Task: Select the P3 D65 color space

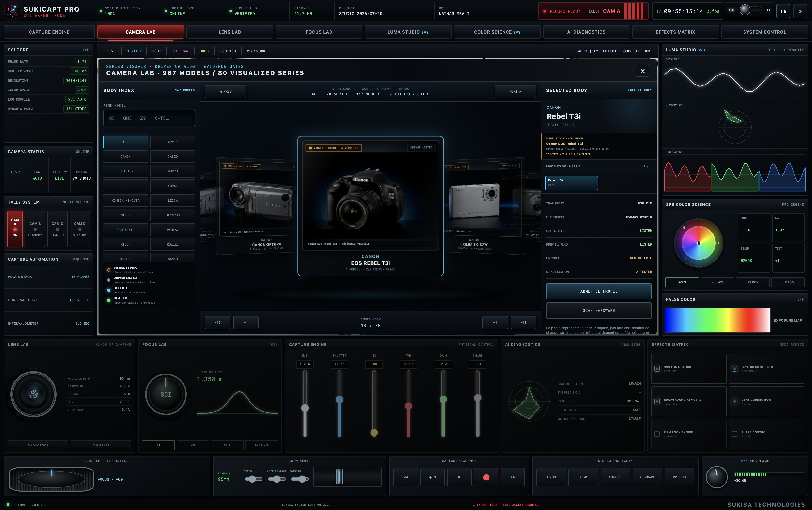Action: tap(752, 282)
